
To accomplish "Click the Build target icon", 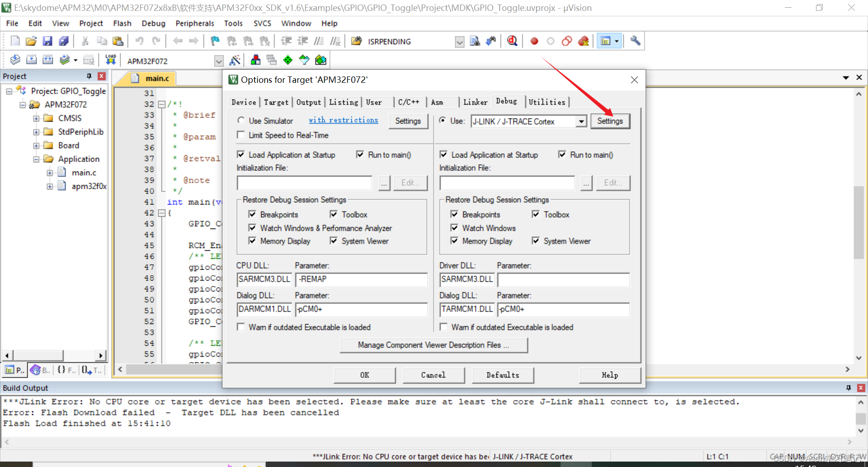I will pos(31,60).
